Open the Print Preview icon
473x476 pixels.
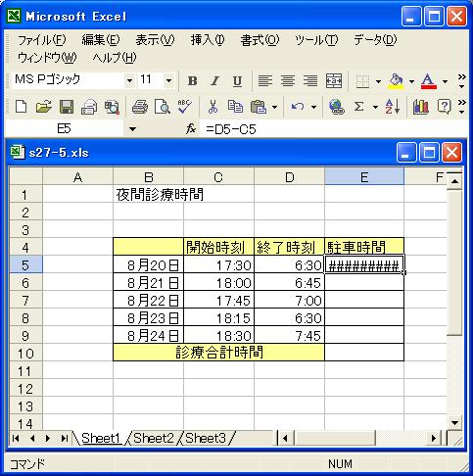click(163, 107)
